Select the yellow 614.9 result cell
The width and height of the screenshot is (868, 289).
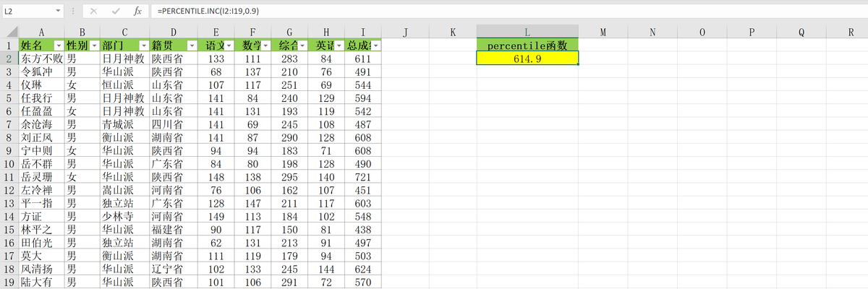click(527, 59)
